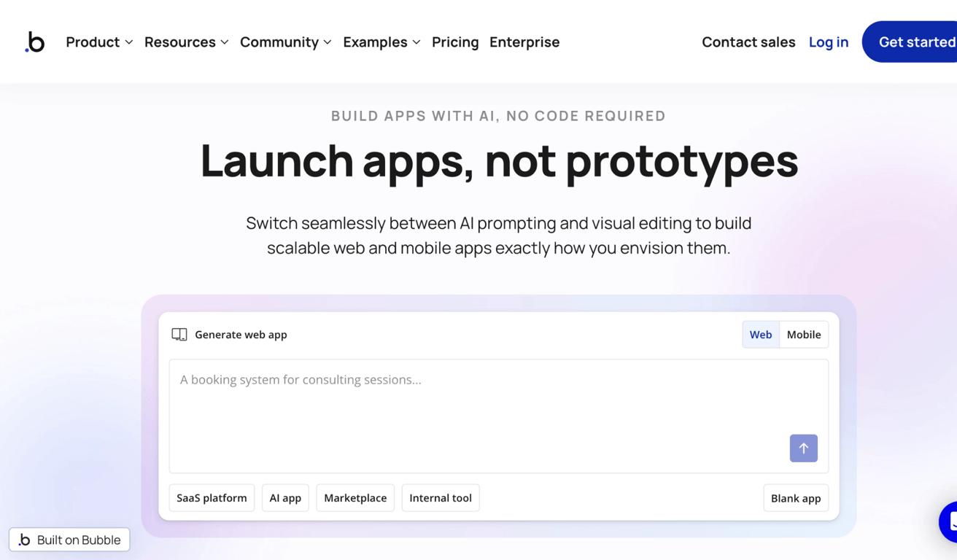Viewport: 957px width, 560px height.
Task: Click the Get started button
Action: [x=922, y=42]
